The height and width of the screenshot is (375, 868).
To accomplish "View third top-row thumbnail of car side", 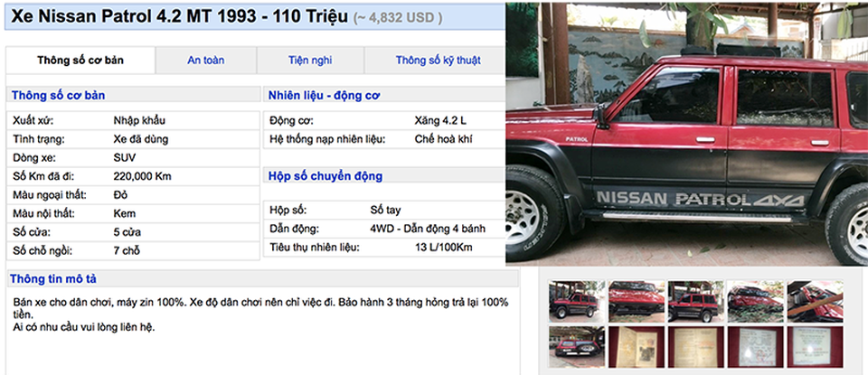I will tap(696, 302).
